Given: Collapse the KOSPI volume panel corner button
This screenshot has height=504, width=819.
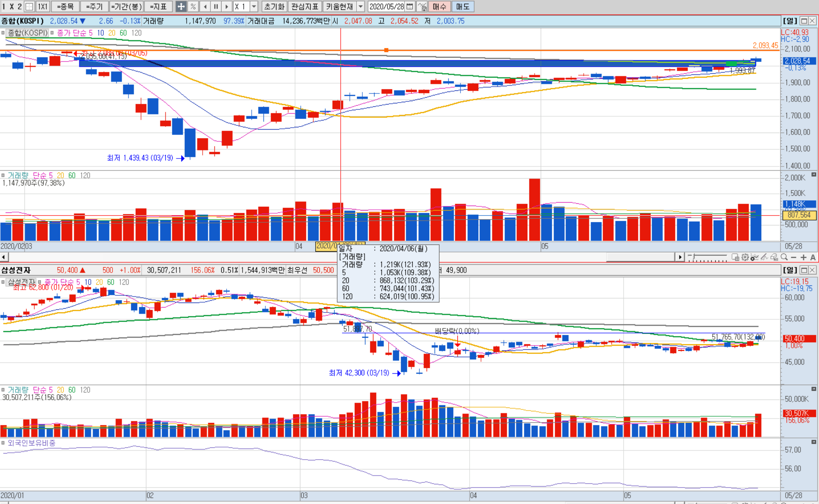Looking at the screenshot, I should (x=814, y=175).
